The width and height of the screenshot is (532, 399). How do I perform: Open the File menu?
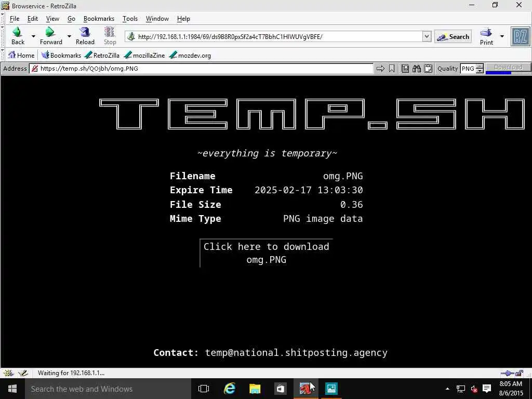pyautogui.click(x=14, y=19)
